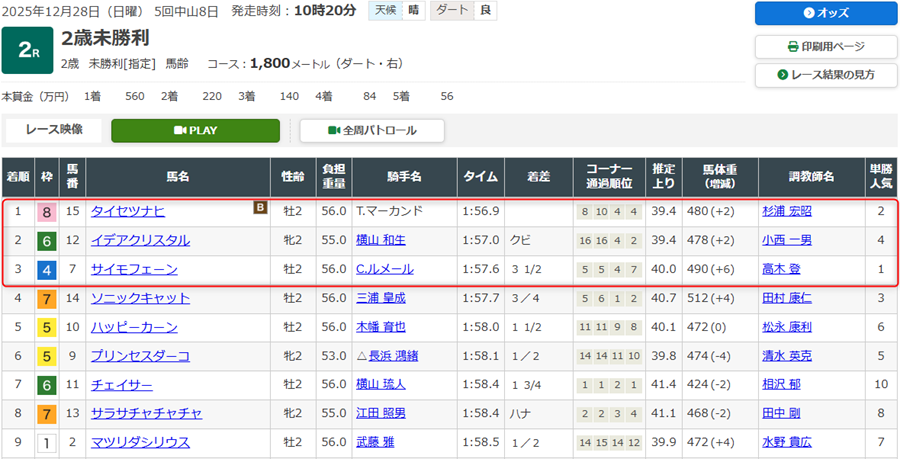Open horse サイモフェーン profile
This screenshot has width=900, height=459.
click(x=134, y=269)
